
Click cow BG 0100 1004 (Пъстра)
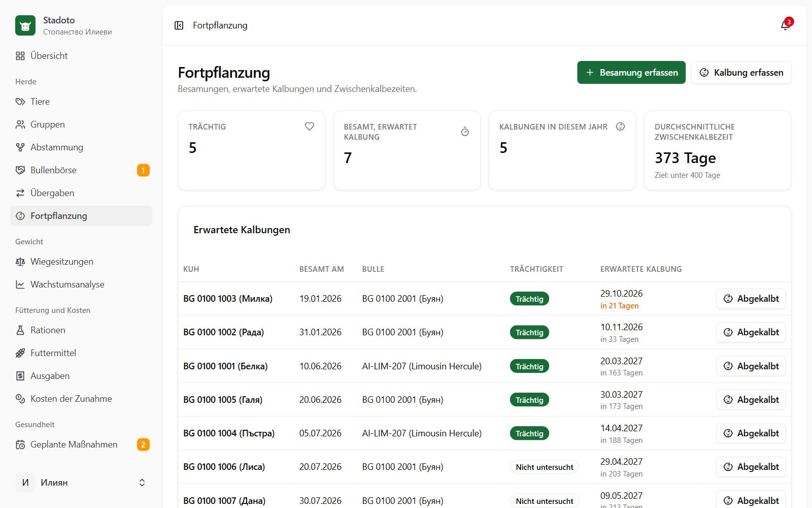(x=229, y=433)
